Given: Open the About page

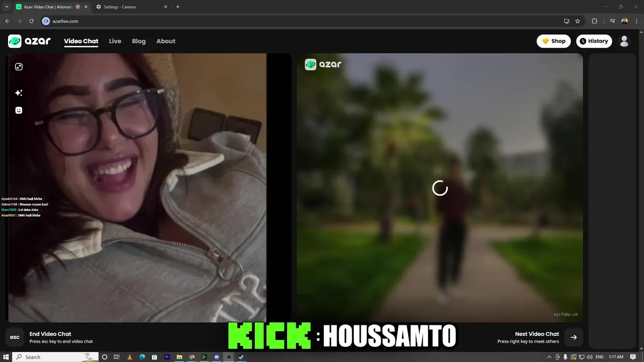Looking at the screenshot, I should point(166,41).
